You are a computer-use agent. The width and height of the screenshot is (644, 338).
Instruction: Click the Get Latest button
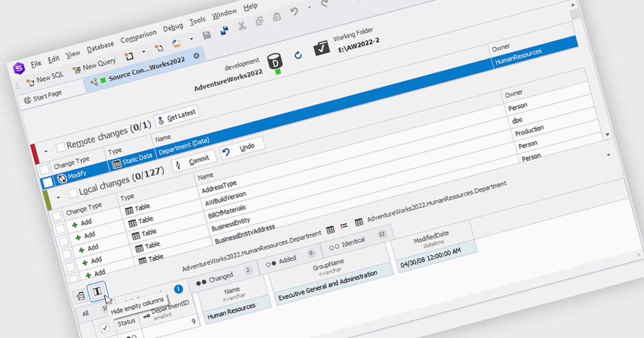[177, 115]
